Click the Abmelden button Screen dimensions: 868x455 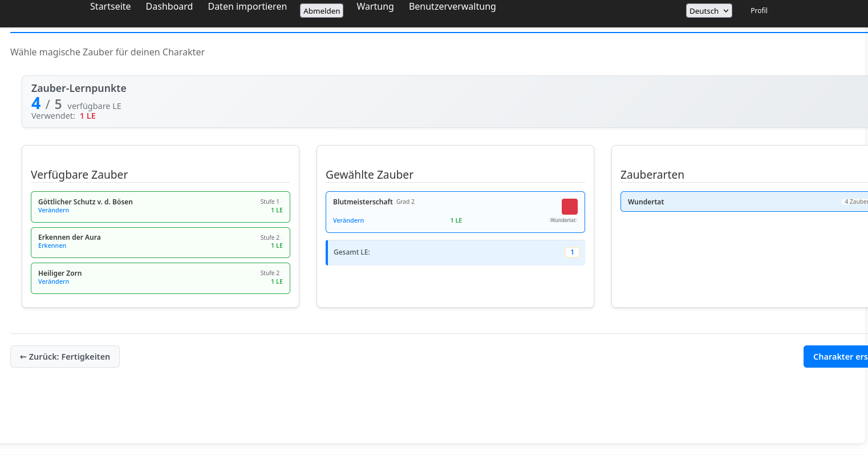322,11
